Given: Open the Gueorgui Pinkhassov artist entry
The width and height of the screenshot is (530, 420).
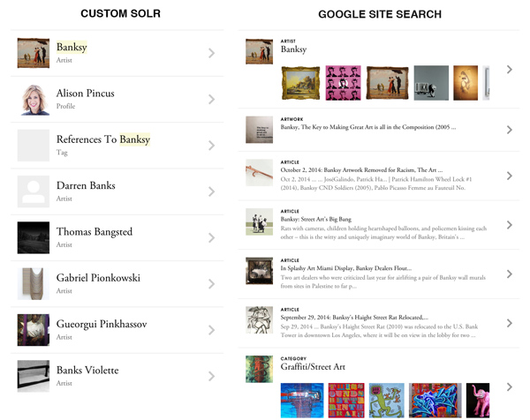Looking at the screenshot, I should click(117, 330).
